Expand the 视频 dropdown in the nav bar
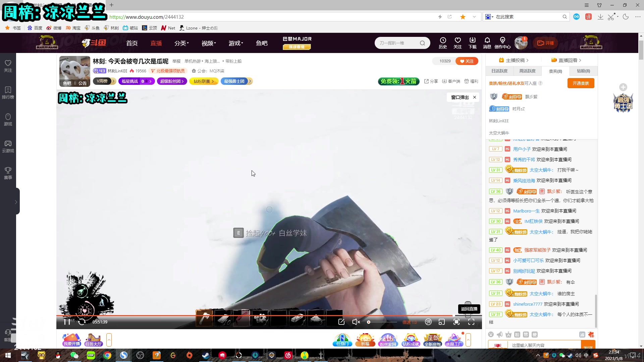Image resolution: width=644 pixels, height=362 pixels. pos(209,43)
